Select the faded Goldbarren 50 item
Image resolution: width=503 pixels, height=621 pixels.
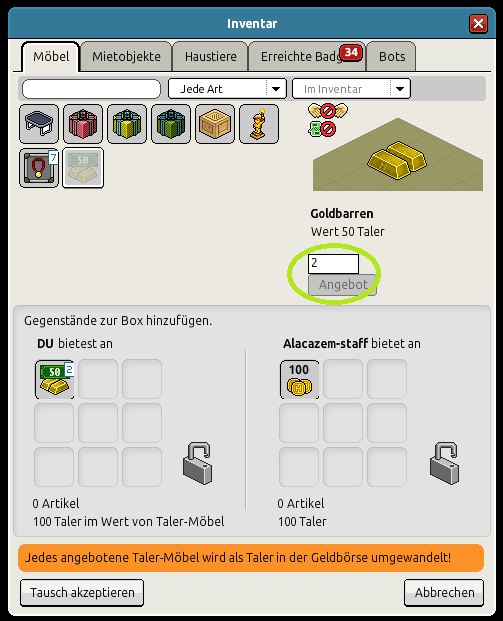coord(83,168)
